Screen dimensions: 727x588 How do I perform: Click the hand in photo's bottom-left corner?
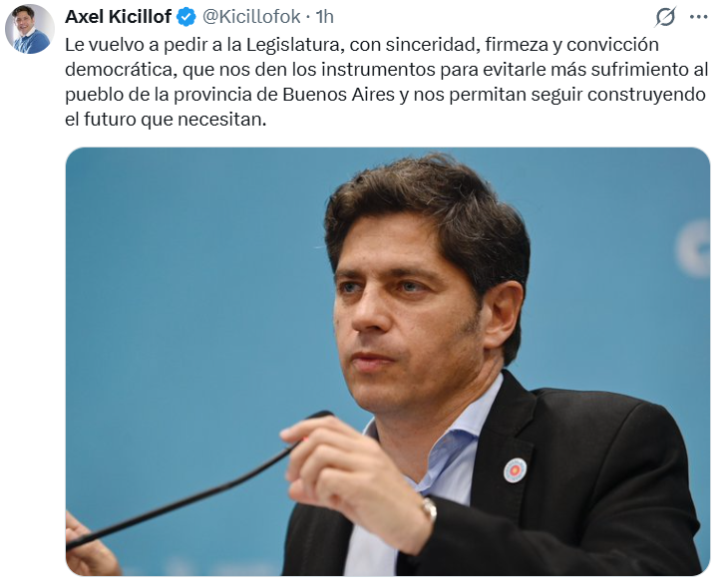click(88, 547)
